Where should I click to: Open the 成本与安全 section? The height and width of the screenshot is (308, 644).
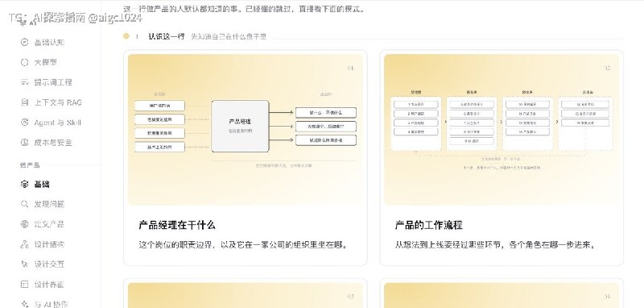coord(53,143)
